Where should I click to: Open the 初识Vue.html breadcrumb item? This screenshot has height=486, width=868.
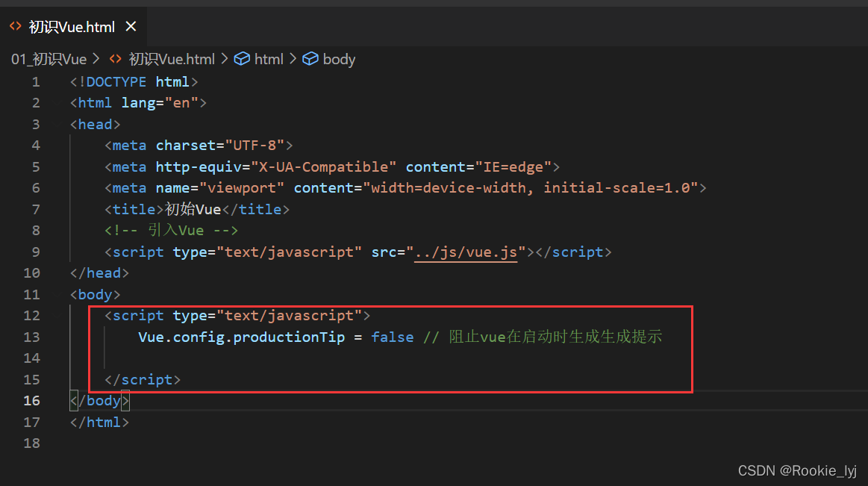click(172, 59)
